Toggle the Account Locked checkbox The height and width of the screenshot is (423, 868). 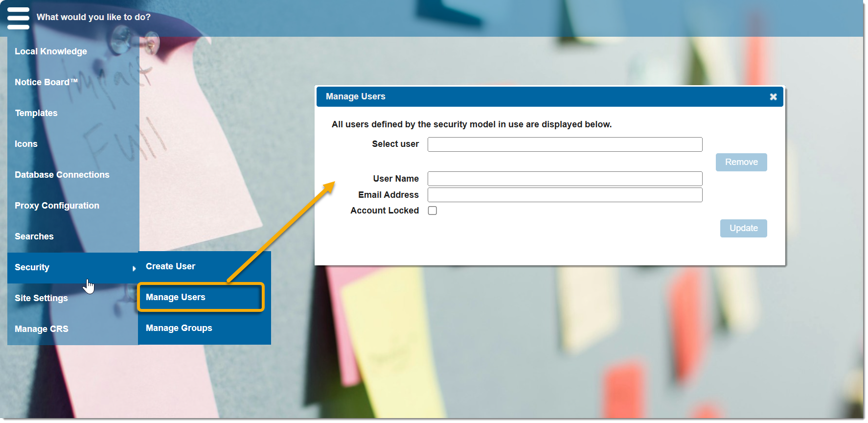point(433,211)
